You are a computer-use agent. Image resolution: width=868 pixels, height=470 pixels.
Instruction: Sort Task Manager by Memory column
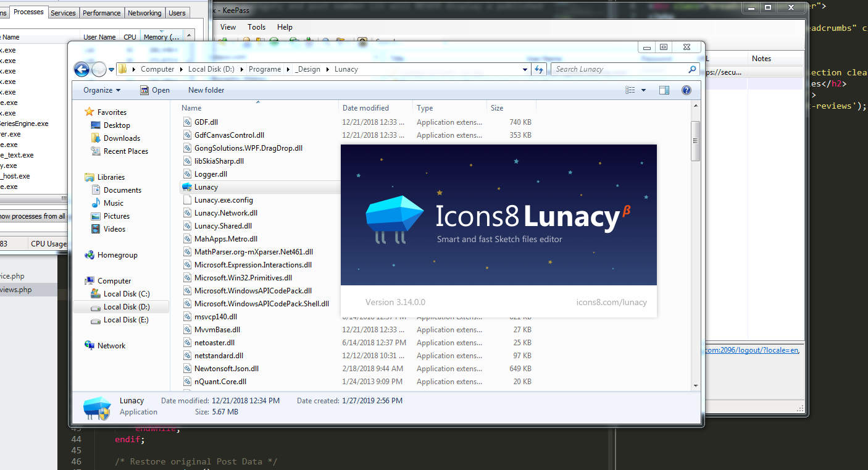pyautogui.click(x=162, y=37)
